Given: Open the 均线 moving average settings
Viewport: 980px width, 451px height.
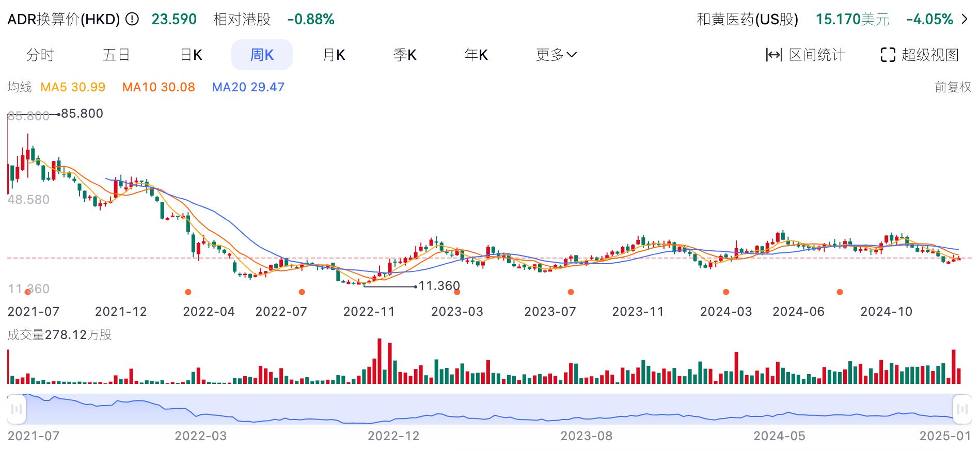Looking at the screenshot, I should [x=20, y=87].
